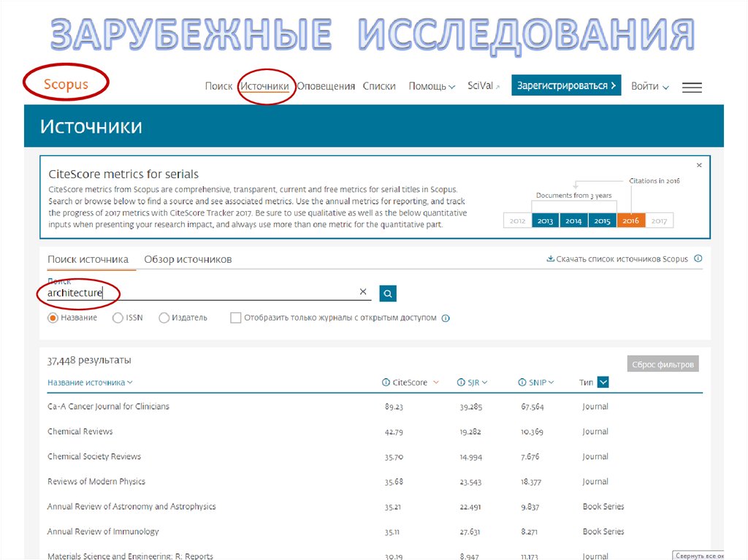The height and width of the screenshot is (560, 748).
Task: Expand the Войти dropdown
Action: point(649,86)
